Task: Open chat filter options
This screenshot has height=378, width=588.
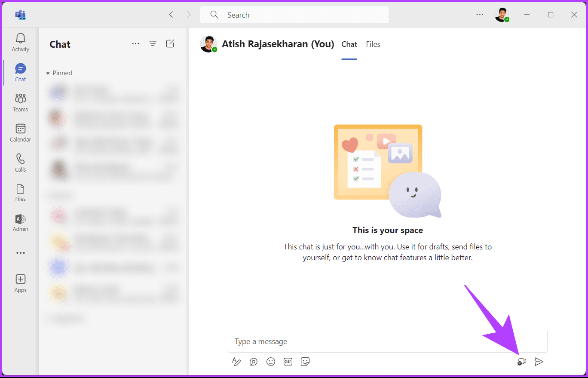Action: (x=153, y=43)
